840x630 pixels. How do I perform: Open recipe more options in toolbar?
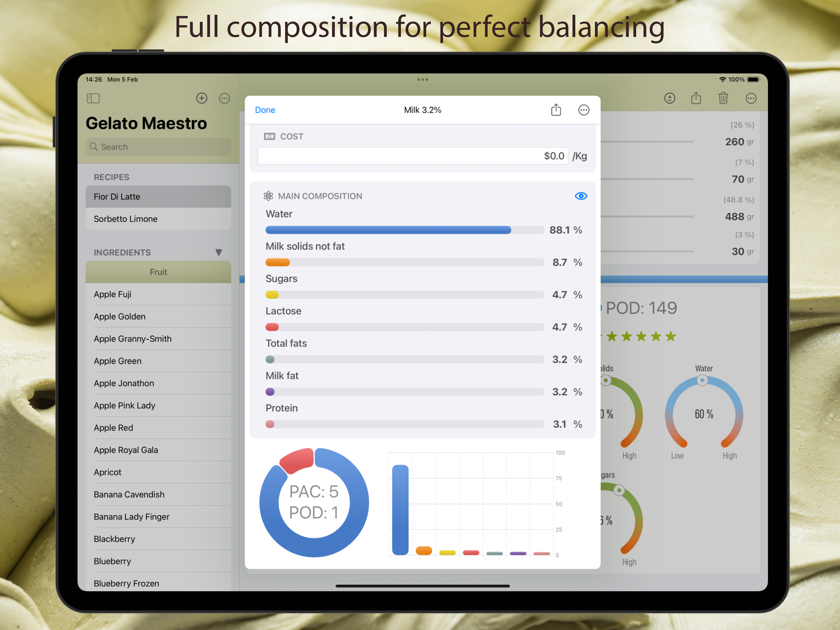click(751, 98)
